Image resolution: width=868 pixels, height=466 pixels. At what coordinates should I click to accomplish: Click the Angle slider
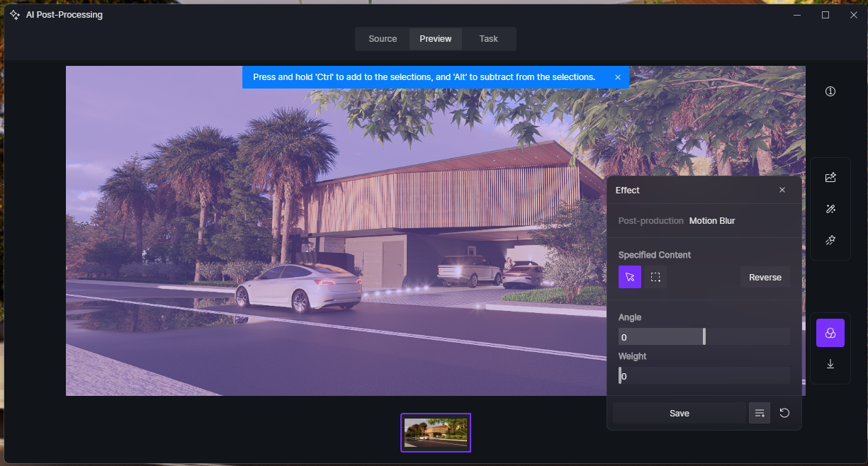click(x=704, y=336)
